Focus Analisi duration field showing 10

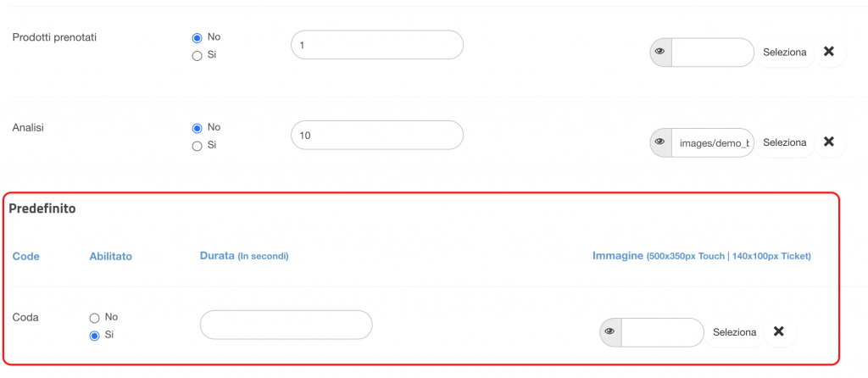click(377, 135)
